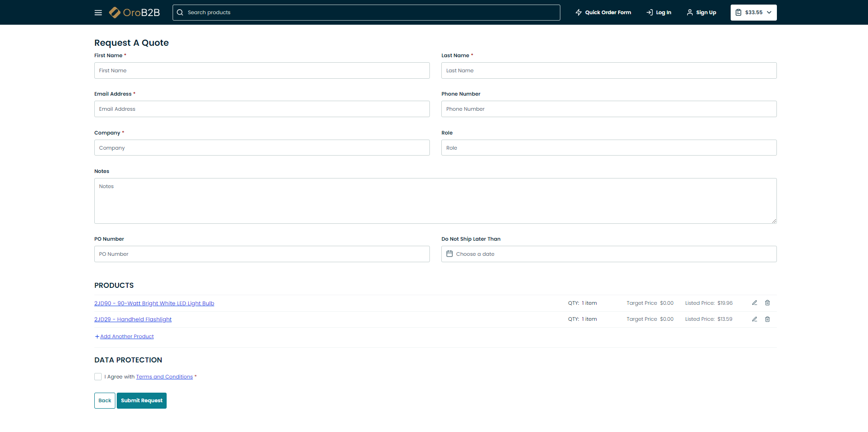Edit the Handheld Flashlight line item
This screenshot has height=432, width=868.
[754, 319]
